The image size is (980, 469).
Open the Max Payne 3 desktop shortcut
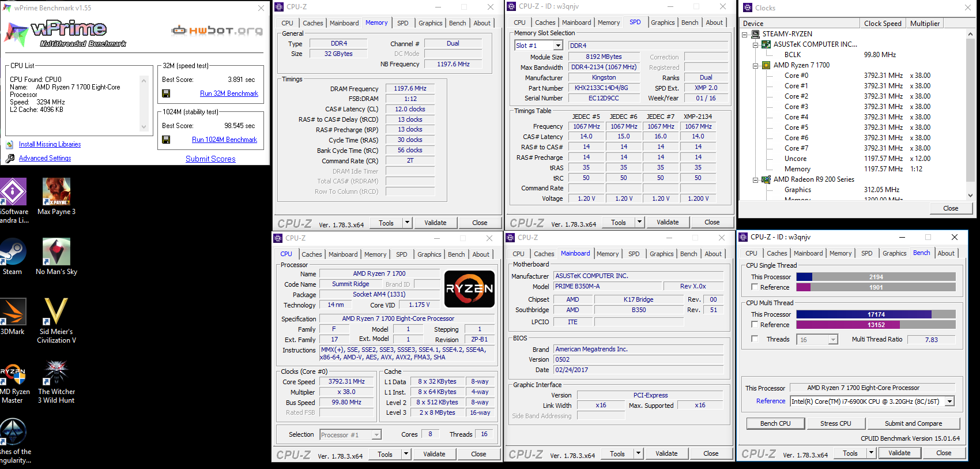coord(56,196)
